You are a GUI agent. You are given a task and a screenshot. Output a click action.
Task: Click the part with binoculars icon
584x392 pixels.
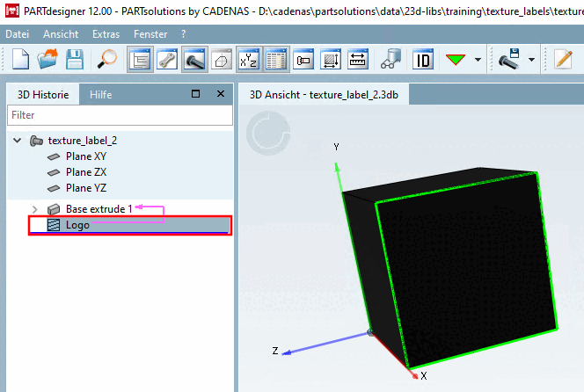(391, 59)
